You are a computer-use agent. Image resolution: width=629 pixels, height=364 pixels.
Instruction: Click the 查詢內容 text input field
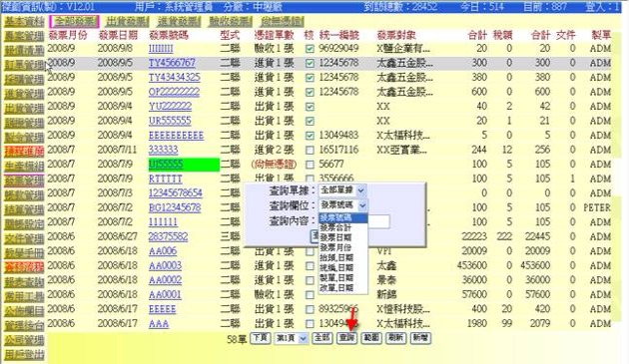click(378, 221)
